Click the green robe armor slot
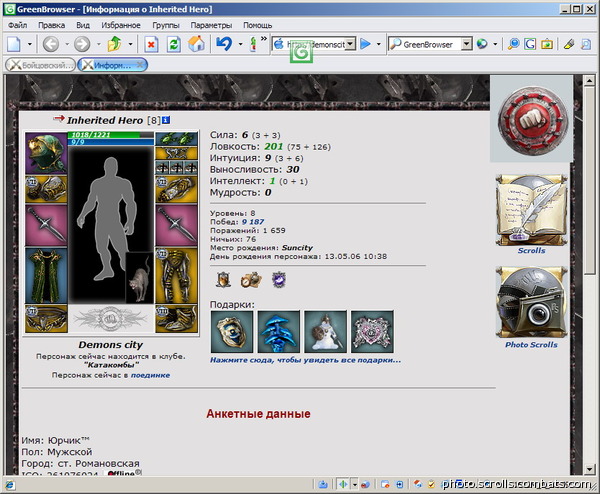The height and width of the screenshot is (494, 600). coord(46,276)
